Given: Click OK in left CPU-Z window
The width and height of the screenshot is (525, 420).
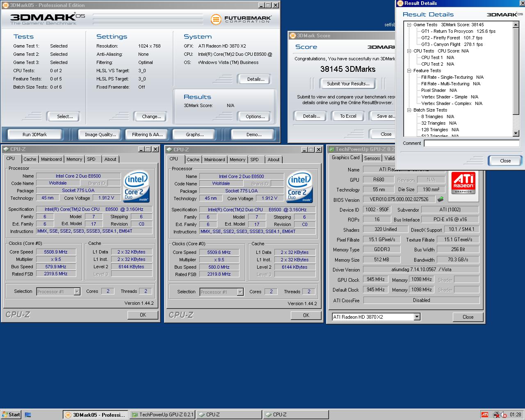Looking at the screenshot, I should (x=143, y=315).
